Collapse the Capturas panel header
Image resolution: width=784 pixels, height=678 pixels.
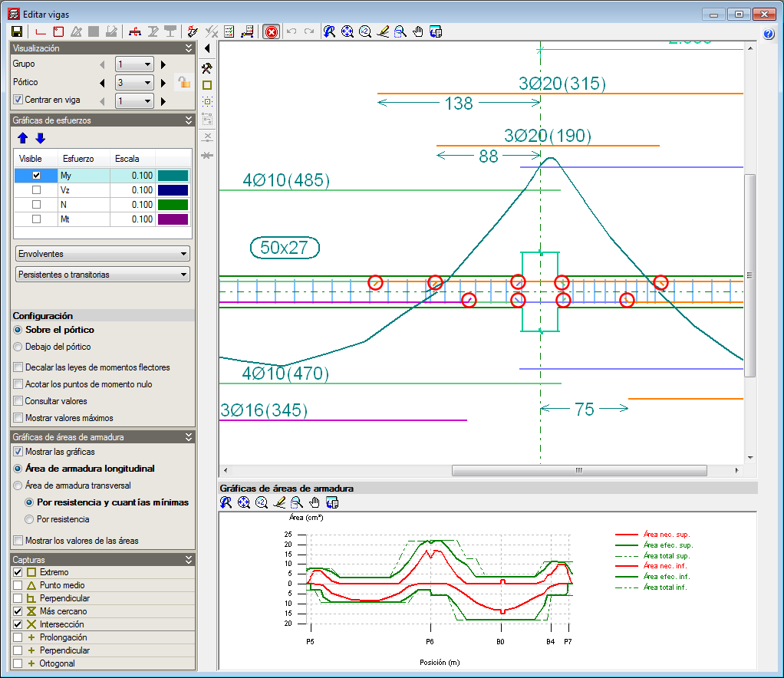click(189, 560)
